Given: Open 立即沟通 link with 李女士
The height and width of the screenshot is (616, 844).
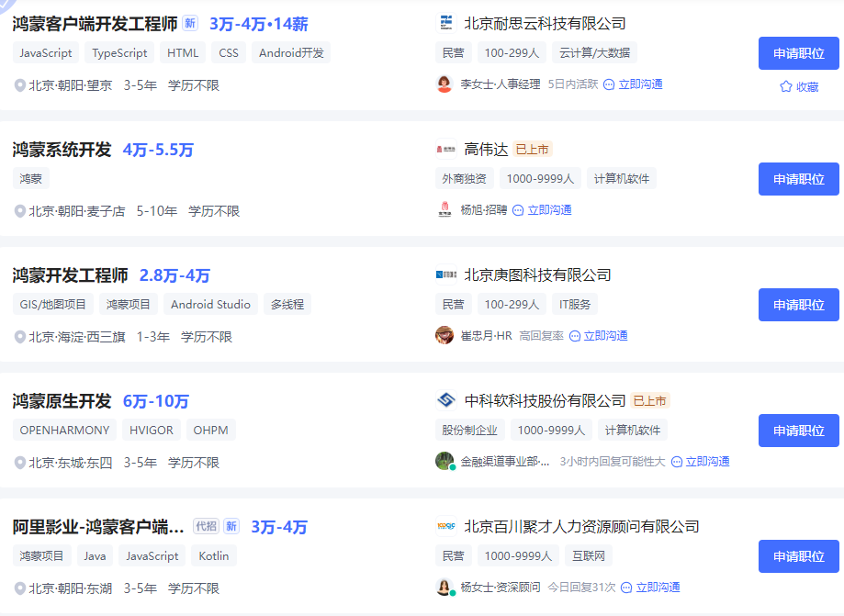Looking at the screenshot, I should coord(640,84).
